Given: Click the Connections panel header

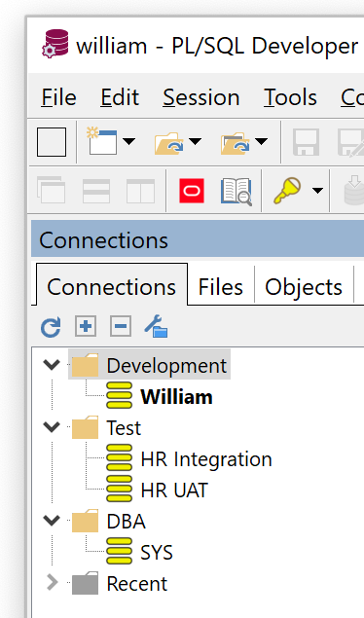Looking at the screenshot, I should point(198,239).
